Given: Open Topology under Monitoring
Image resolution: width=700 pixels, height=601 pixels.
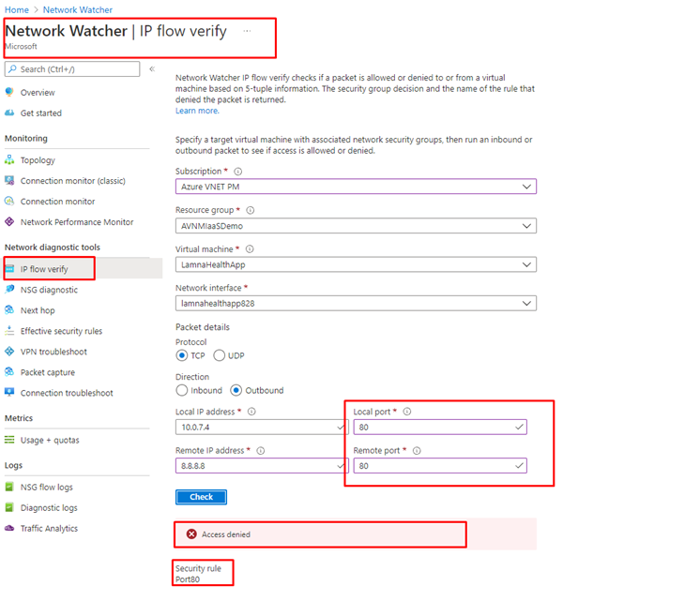Looking at the screenshot, I should point(38,159).
